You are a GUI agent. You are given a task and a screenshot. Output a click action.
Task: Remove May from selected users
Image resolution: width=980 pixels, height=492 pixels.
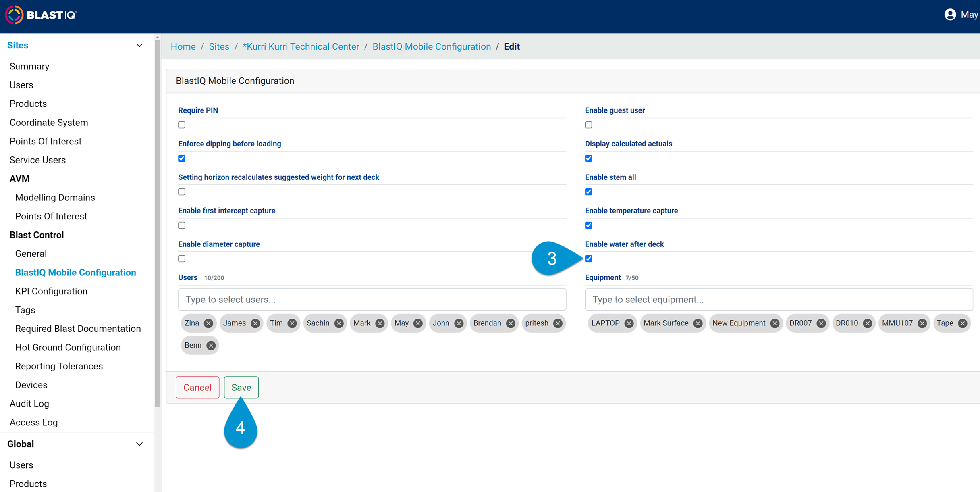pos(418,323)
